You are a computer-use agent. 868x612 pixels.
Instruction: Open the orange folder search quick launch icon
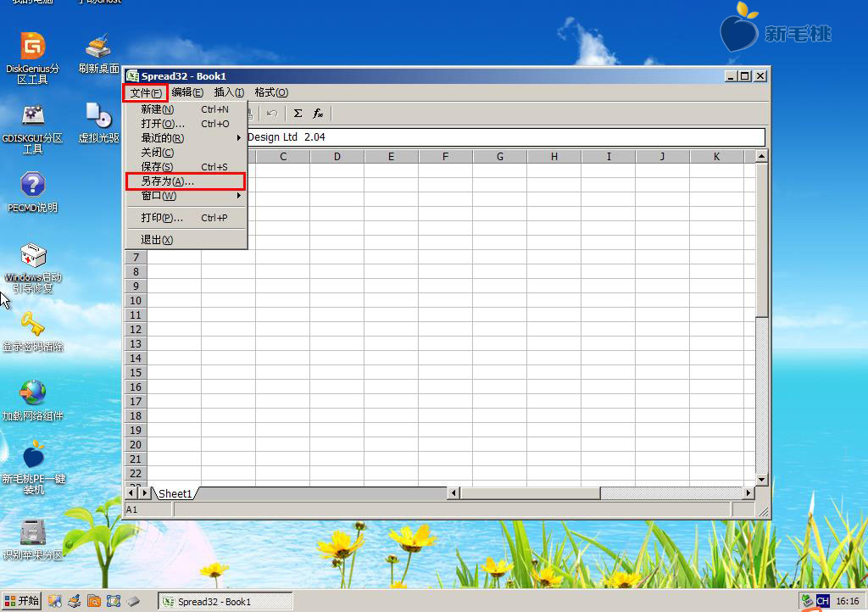click(94, 601)
